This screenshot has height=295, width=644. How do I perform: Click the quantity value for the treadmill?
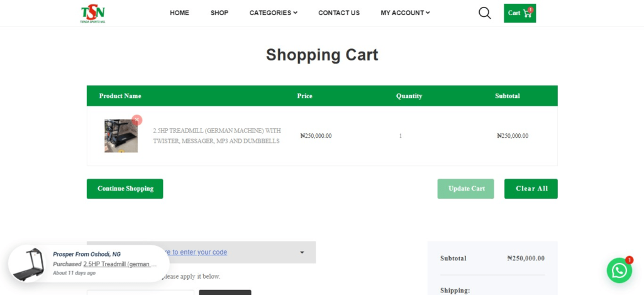tap(400, 136)
